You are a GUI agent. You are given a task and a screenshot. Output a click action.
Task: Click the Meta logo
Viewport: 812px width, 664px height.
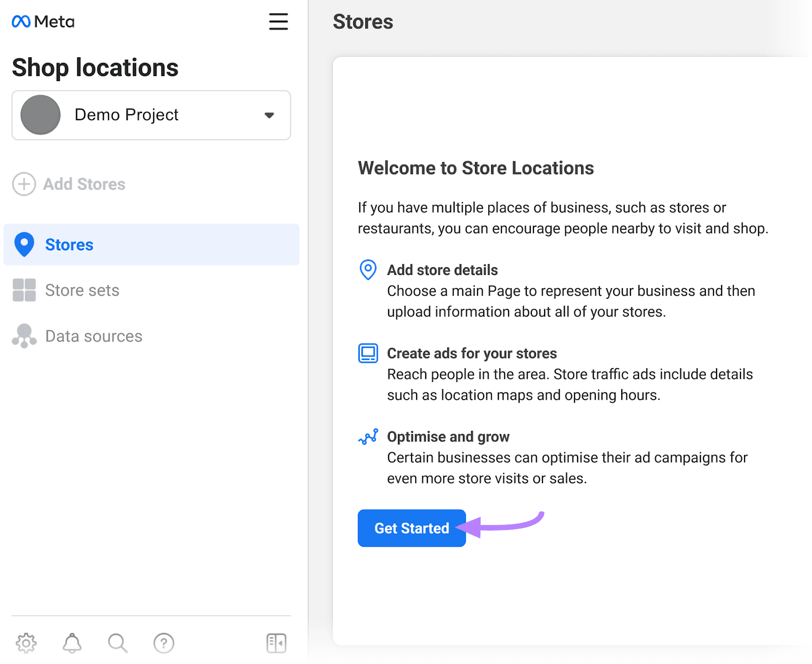coord(43,21)
